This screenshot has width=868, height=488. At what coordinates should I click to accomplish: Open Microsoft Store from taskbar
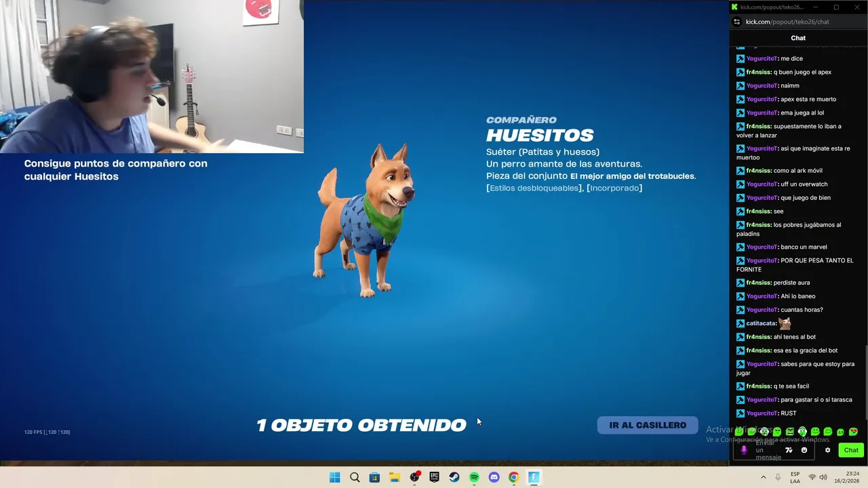pos(374,477)
